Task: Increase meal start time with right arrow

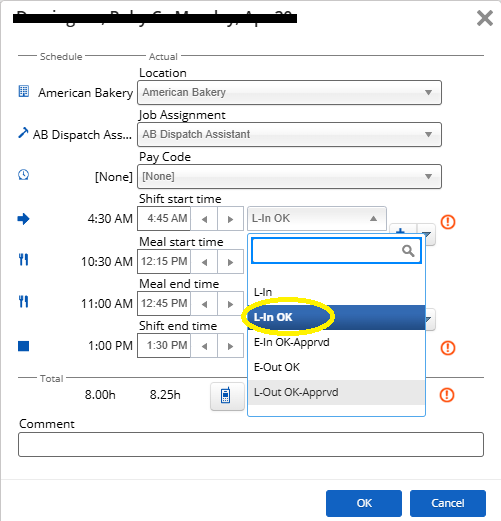Action: 230,262
